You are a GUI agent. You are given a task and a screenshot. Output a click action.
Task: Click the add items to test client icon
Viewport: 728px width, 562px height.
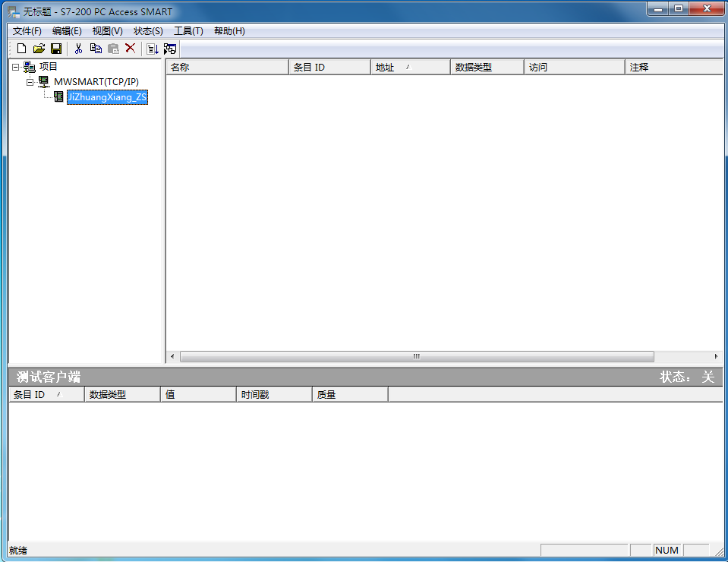pos(153,49)
